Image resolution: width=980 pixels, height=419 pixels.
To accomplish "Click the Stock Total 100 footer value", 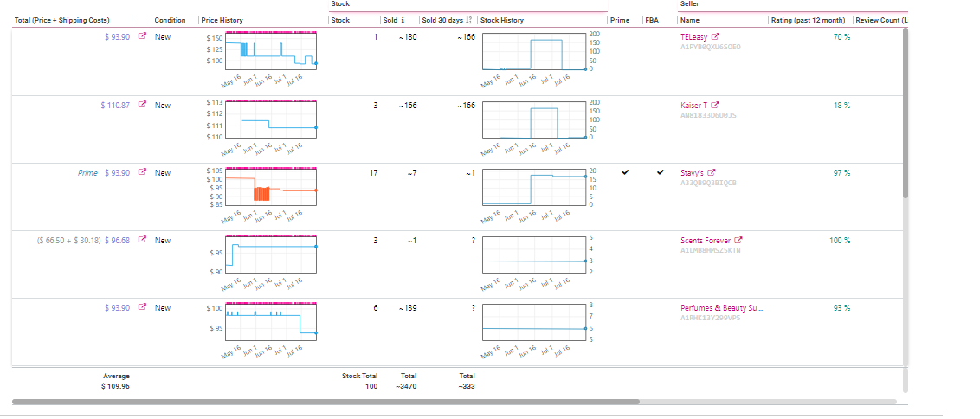I will (371, 386).
